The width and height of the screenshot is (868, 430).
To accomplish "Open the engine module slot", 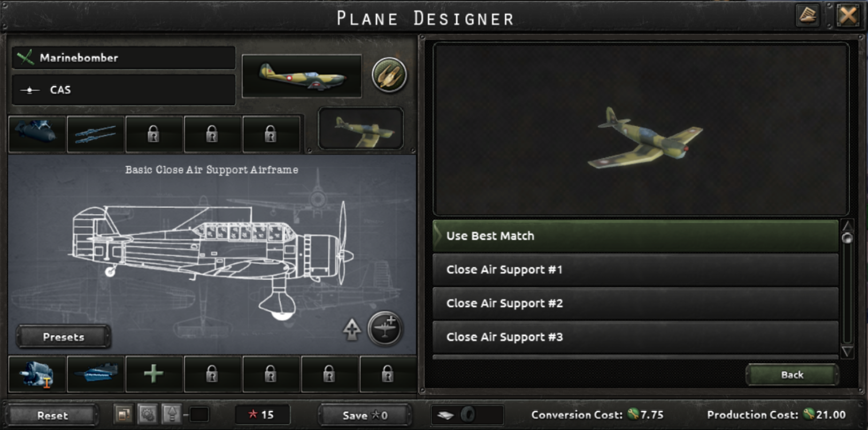I will [x=37, y=374].
